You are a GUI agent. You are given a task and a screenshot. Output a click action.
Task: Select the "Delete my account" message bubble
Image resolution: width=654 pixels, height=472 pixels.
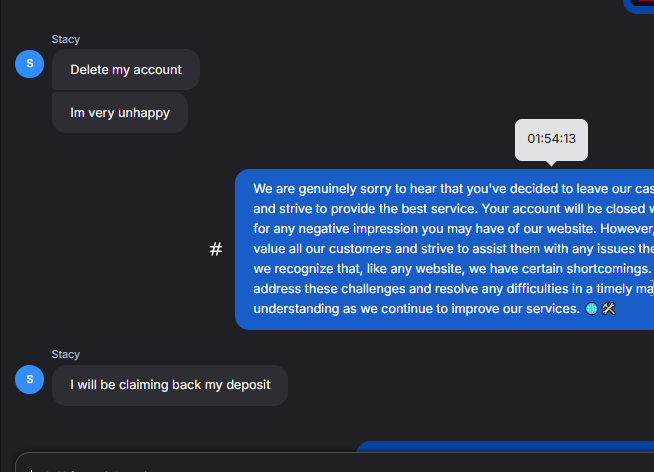(x=126, y=70)
